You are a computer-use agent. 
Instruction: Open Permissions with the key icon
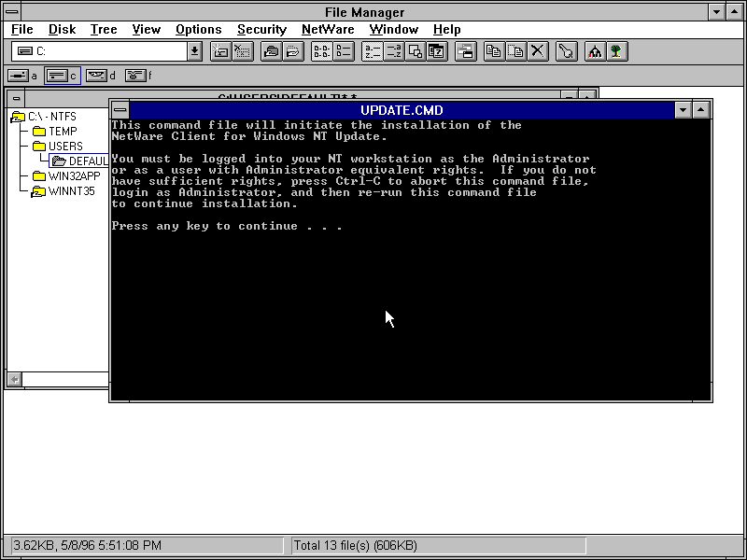567,51
